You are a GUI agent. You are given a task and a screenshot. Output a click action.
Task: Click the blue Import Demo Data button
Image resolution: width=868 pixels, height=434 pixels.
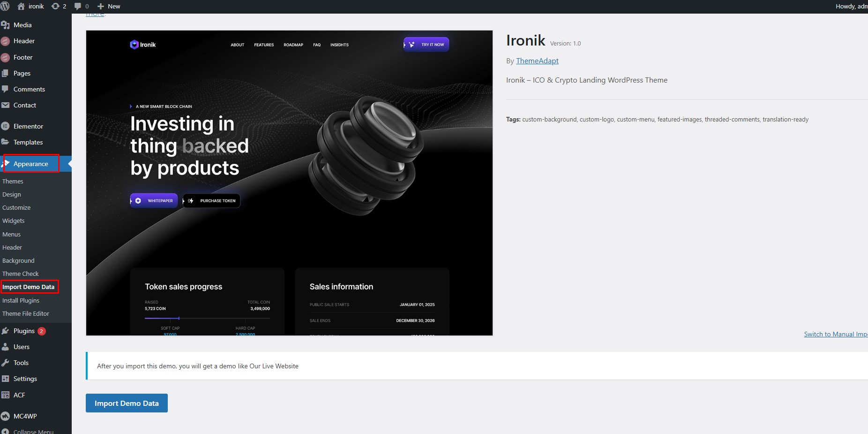127,403
